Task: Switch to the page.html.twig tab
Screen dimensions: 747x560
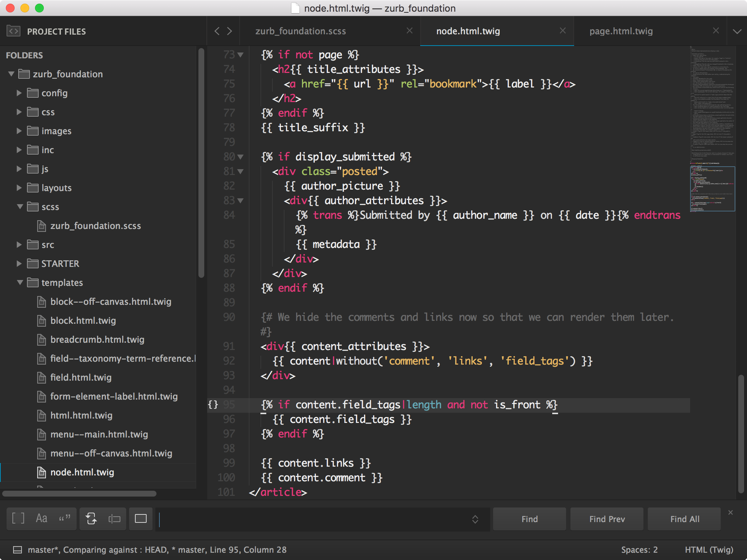Action: (x=621, y=31)
